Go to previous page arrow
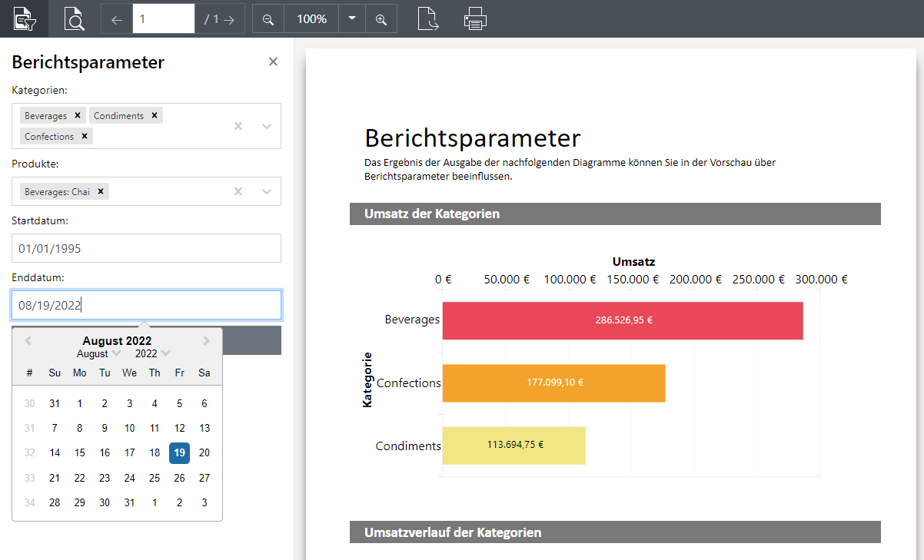 [x=117, y=19]
